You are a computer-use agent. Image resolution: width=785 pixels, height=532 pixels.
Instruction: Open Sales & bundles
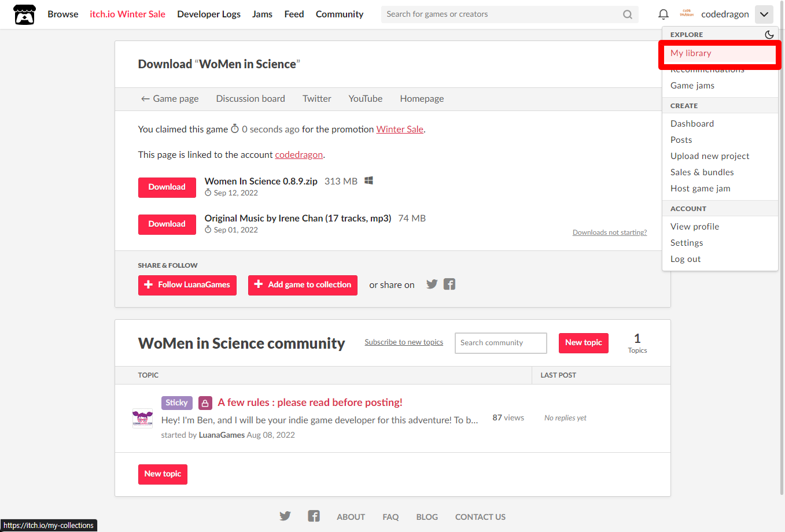[720, 172]
